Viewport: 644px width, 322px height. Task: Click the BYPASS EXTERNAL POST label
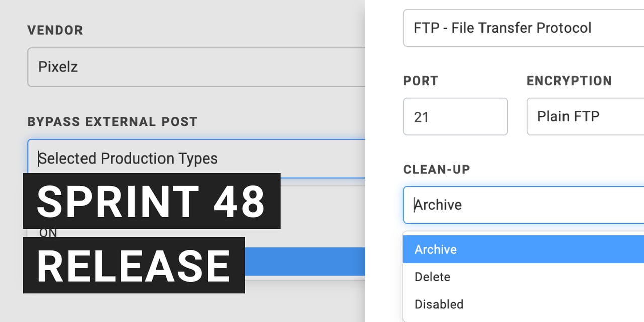(x=112, y=122)
